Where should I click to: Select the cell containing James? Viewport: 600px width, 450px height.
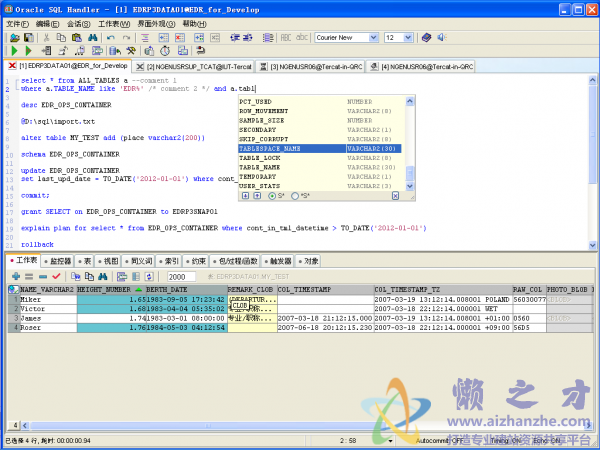pos(48,318)
